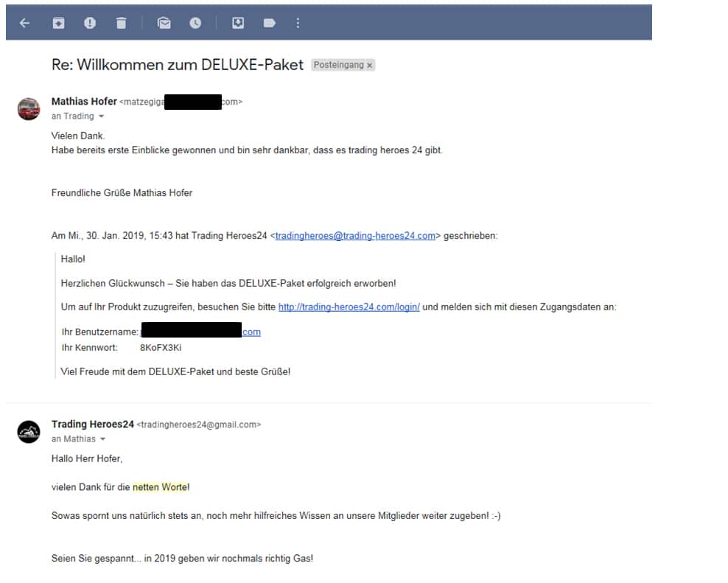Click the password text 8KoFX3Ki
The height and width of the screenshot is (583, 728).
[x=161, y=347]
